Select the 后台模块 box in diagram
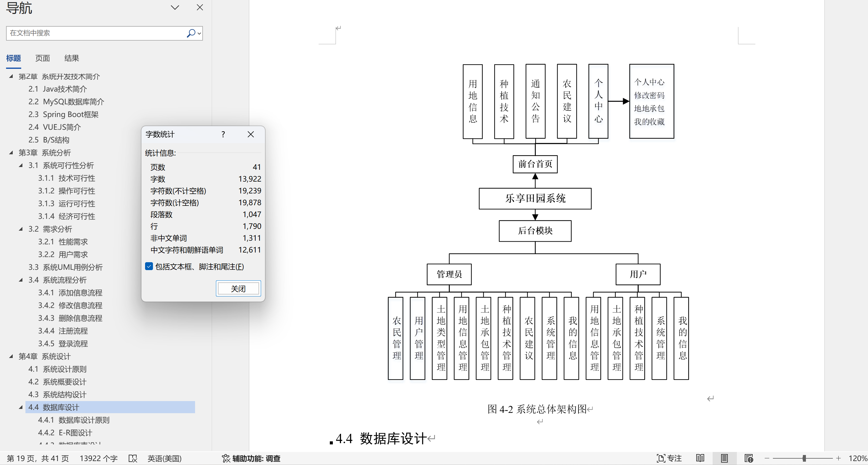 pos(535,231)
